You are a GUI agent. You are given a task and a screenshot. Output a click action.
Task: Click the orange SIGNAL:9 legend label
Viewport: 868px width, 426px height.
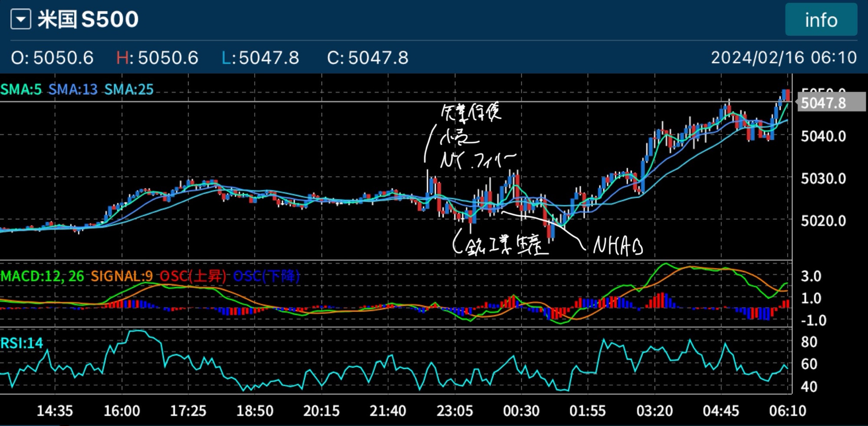tap(122, 276)
